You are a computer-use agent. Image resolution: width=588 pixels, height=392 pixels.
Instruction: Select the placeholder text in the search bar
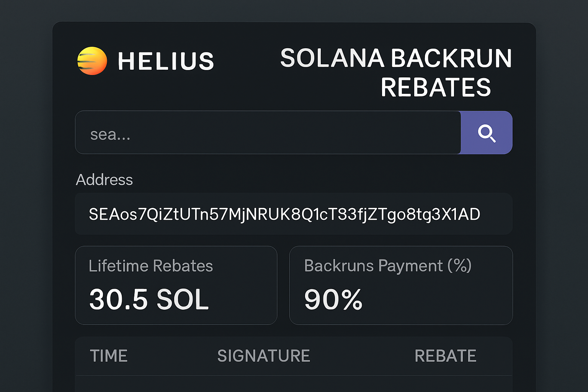pos(110,134)
